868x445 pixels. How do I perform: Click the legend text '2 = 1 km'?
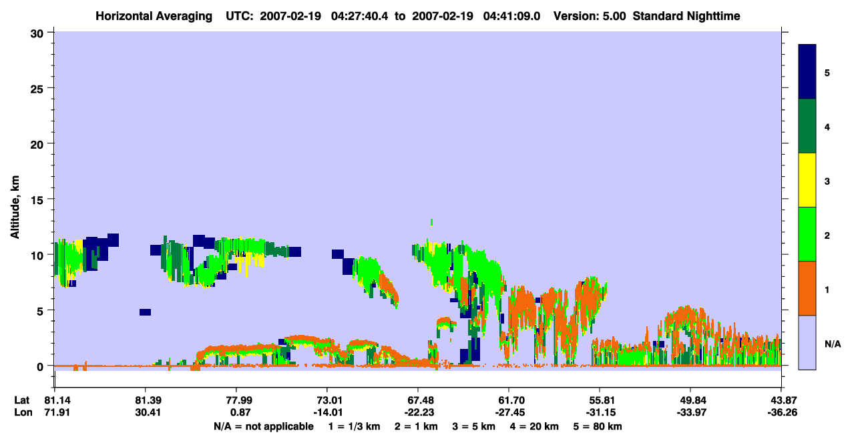tap(417, 426)
